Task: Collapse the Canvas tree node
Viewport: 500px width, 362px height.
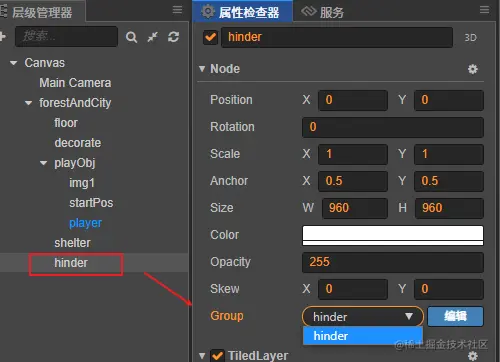Action: tap(14, 63)
